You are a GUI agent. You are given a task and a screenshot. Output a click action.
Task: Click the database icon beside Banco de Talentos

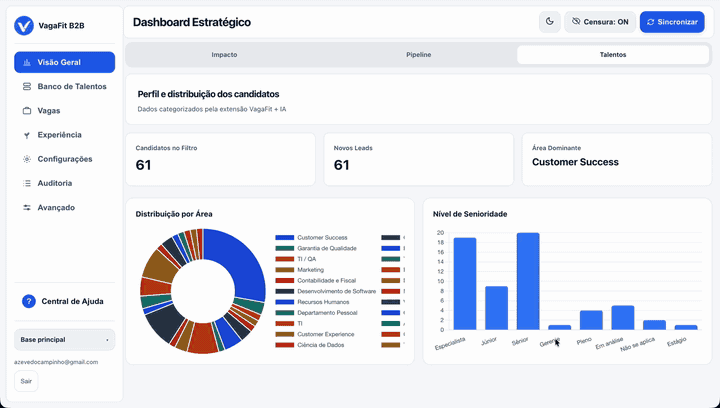[x=27, y=86]
